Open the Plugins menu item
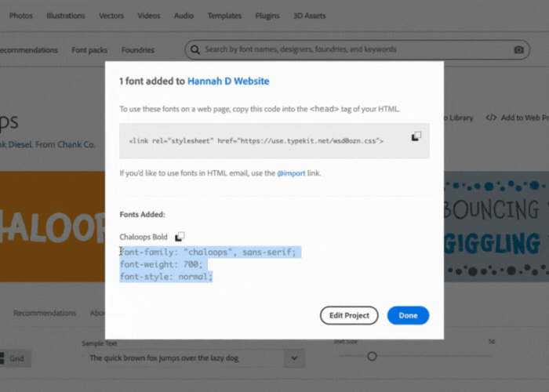The height and width of the screenshot is (392, 549). 267,16
